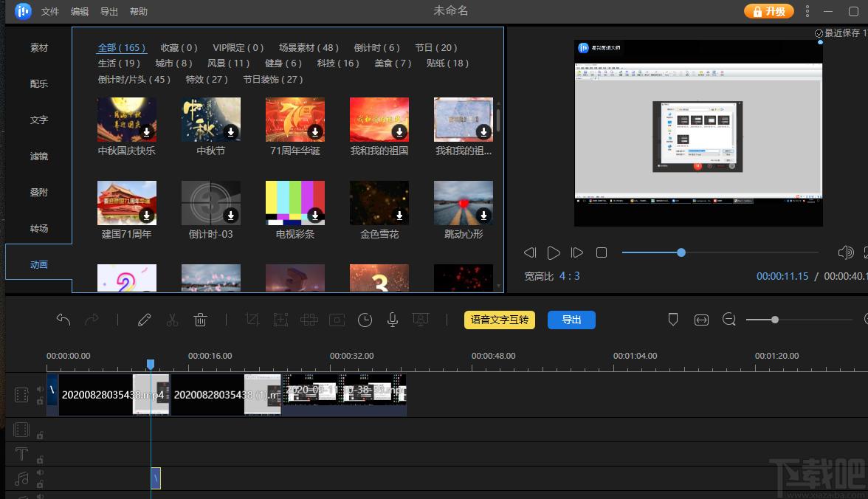This screenshot has width=868, height=499.
Task: Open the clock duration tool
Action: (x=365, y=320)
